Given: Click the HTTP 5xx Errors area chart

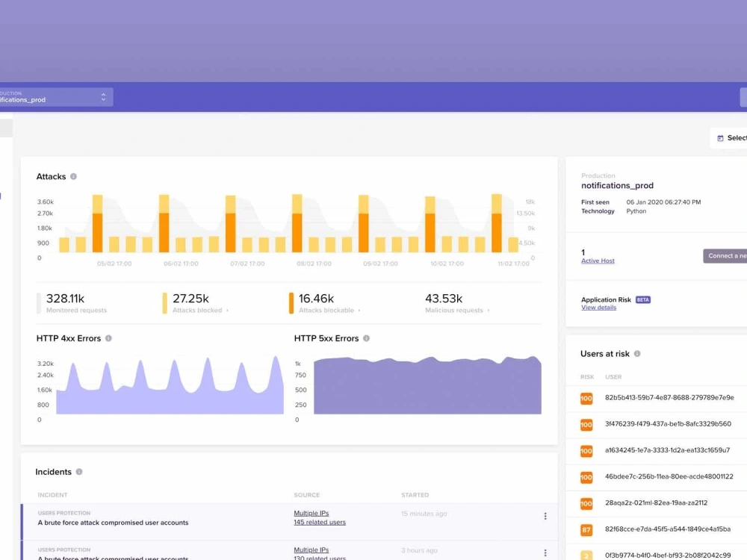Looking at the screenshot, I should coord(427,385).
